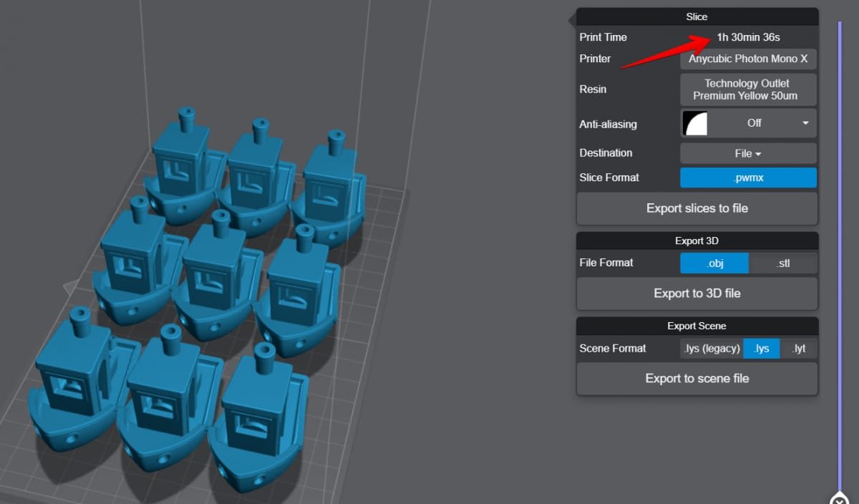Screen dimensions: 859x504
Task: Click the anti-aliasing preview icon
Action: [695, 123]
